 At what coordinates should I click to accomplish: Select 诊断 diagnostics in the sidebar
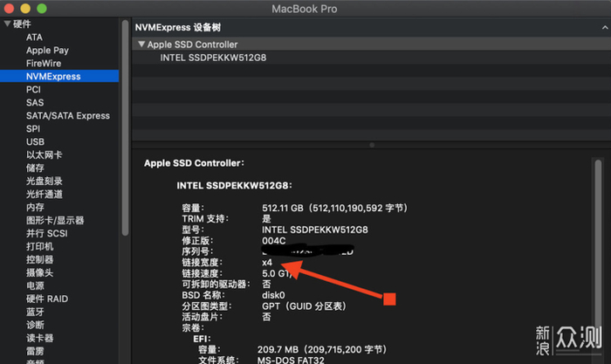tap(35, 325)
